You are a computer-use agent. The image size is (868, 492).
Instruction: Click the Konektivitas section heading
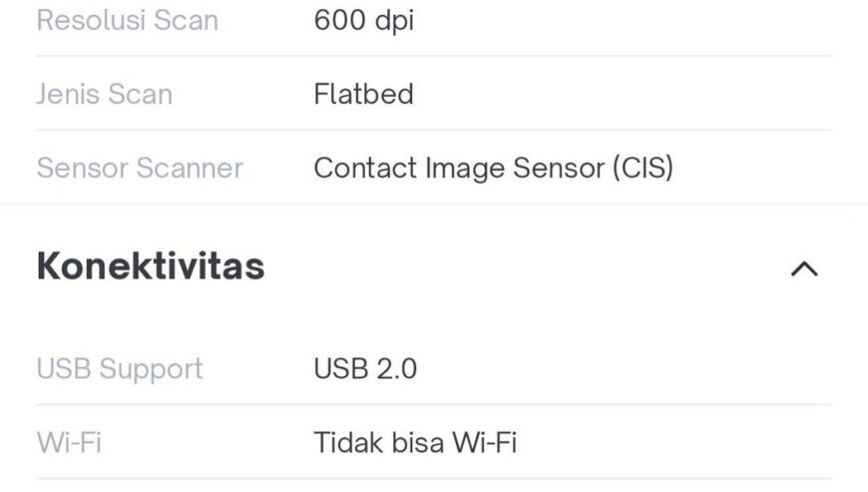point(151,266)
